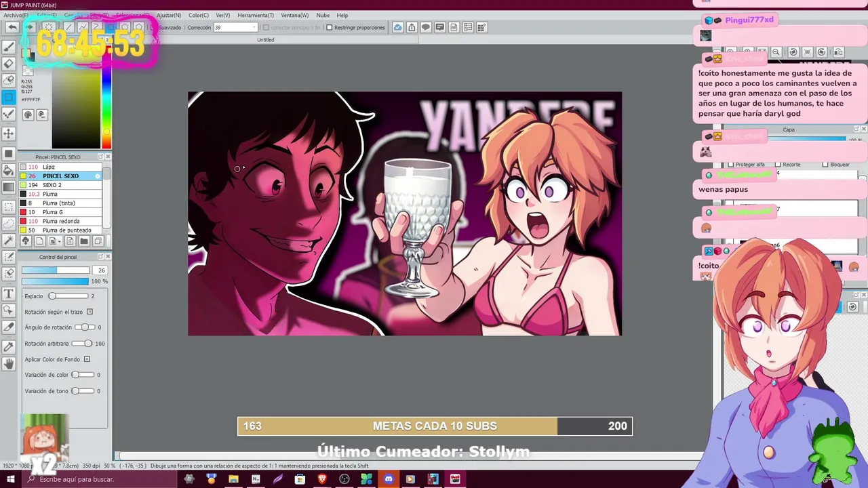Click the Windows search box
The image size is (868, 488).
100,479
